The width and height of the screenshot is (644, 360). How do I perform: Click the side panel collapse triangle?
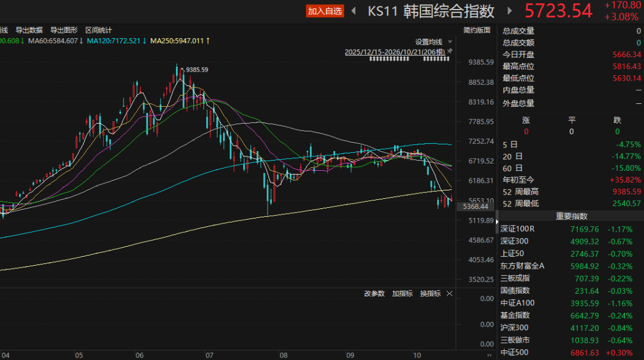coord(497,221)
